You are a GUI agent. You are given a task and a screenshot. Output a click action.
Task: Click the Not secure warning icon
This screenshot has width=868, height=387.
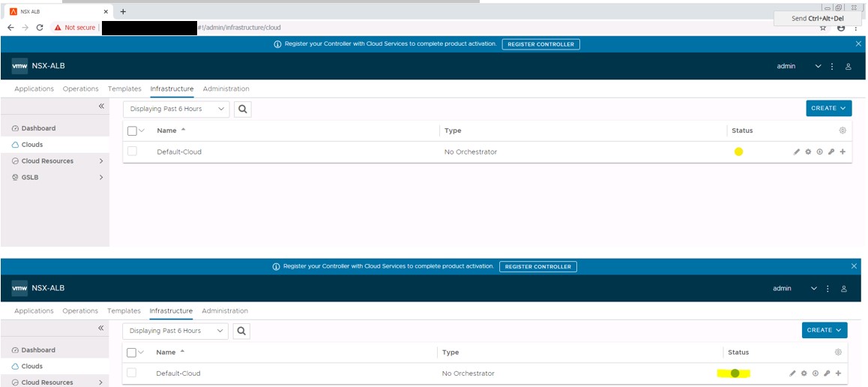pyautogui.click(x=58, y=27)
